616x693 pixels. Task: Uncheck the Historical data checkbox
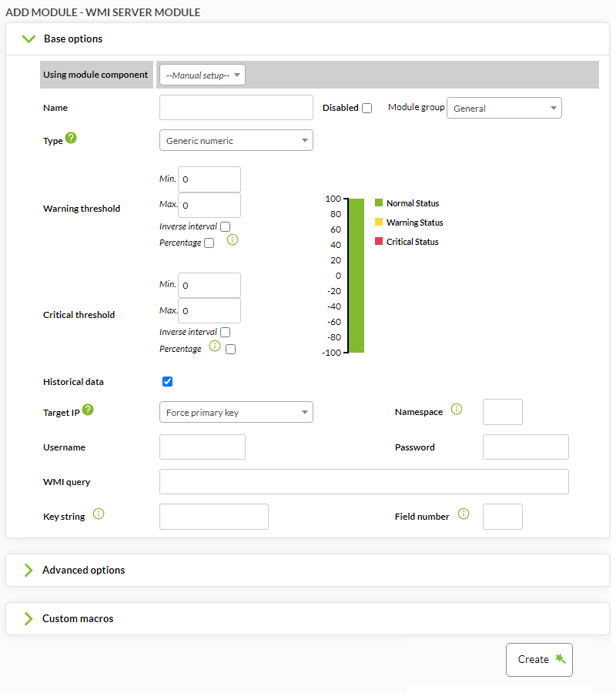[x=168, y=381]
